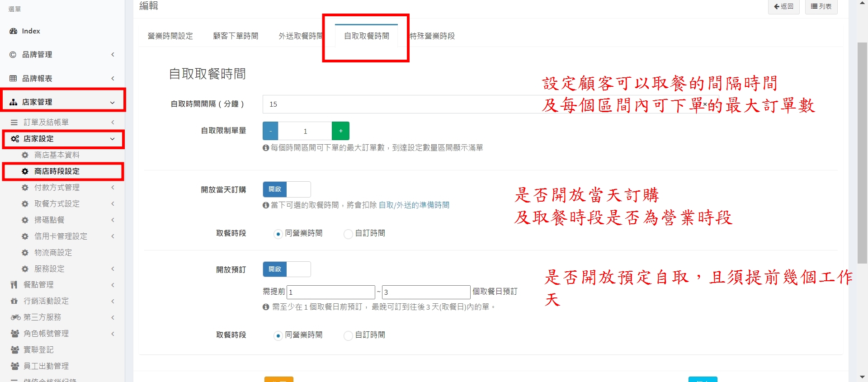Click the 返回 back button

pyautogui.click(x=783, y=6)
